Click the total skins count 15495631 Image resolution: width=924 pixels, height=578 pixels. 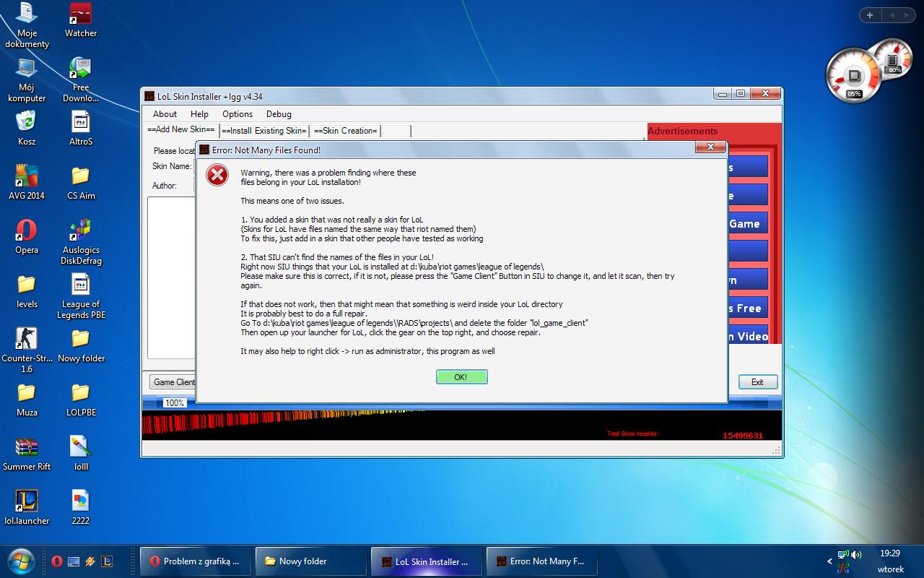pyautogui.click(x=743, y=436)
